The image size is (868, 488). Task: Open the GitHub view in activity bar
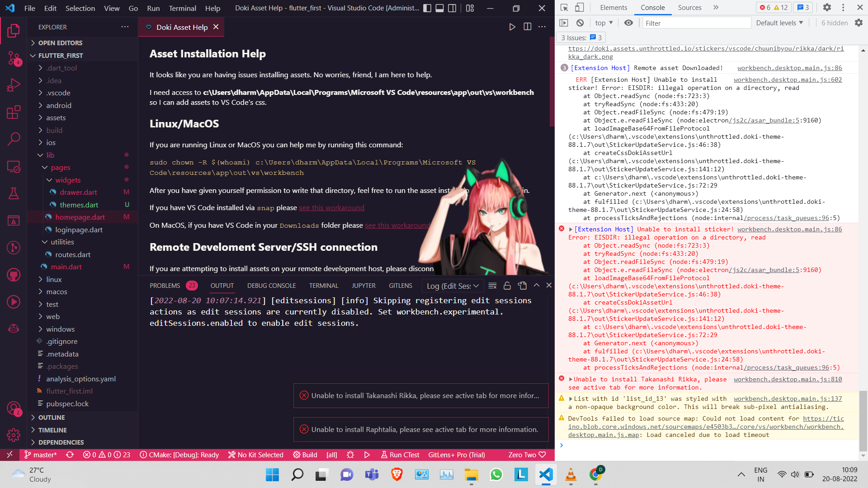(x=14, y=275)
